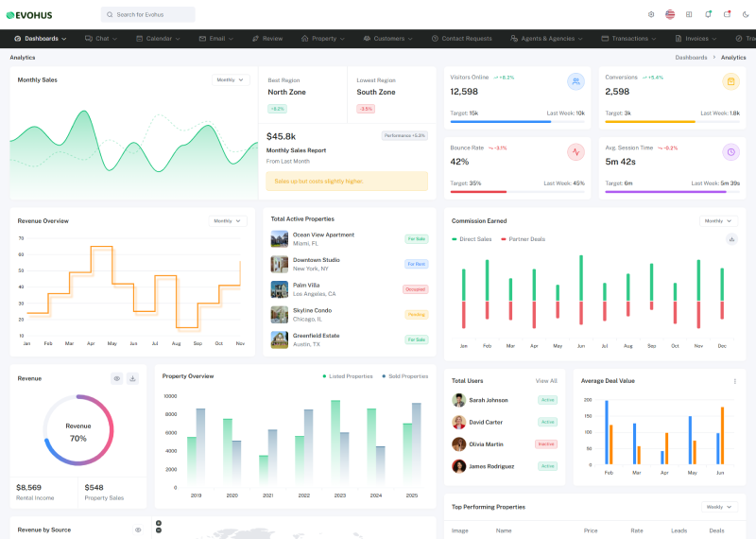This screenshot has width=756, height=539.
Task: Open the Top Performing Properties Weekly dropdown
Action: pyautogui.click(x=718, y=507)
